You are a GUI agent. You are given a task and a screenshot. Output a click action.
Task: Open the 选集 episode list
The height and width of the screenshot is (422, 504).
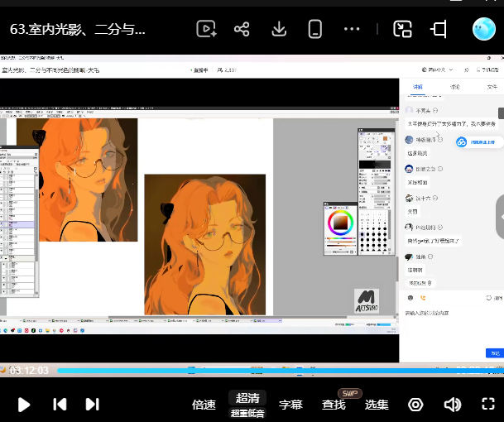point(377,405)
